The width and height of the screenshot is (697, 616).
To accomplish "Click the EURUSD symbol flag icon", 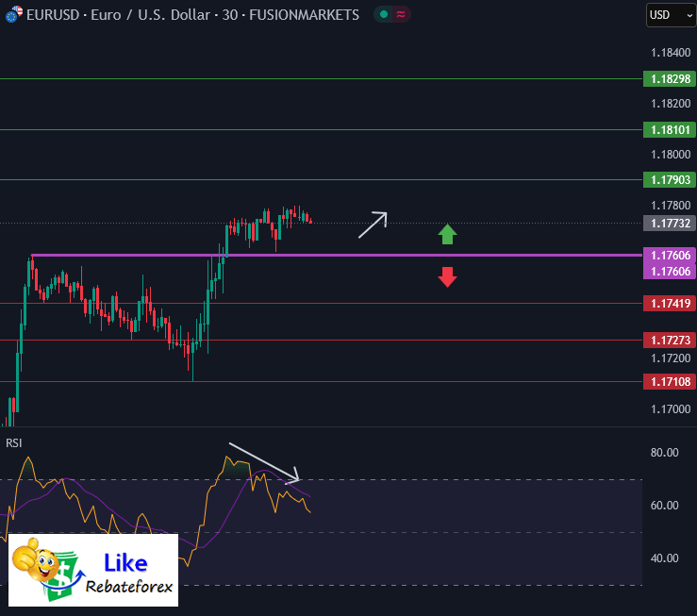I will click(x=14, y=14).
